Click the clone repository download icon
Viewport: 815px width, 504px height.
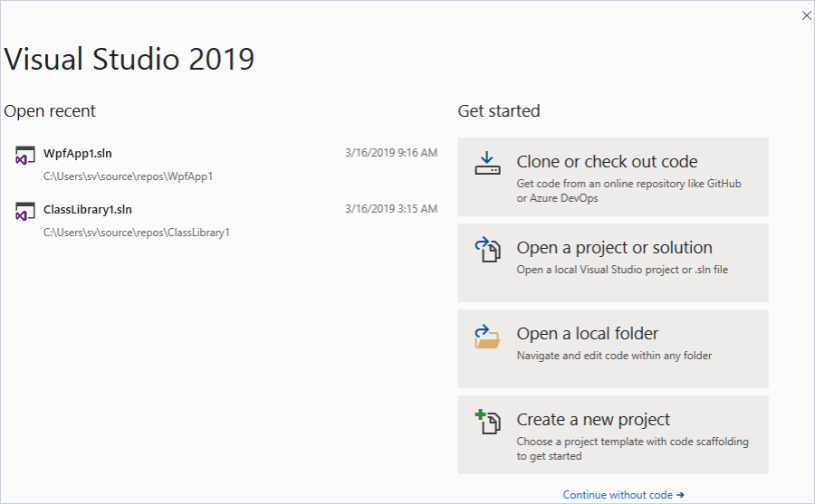(x=487, y=164)
